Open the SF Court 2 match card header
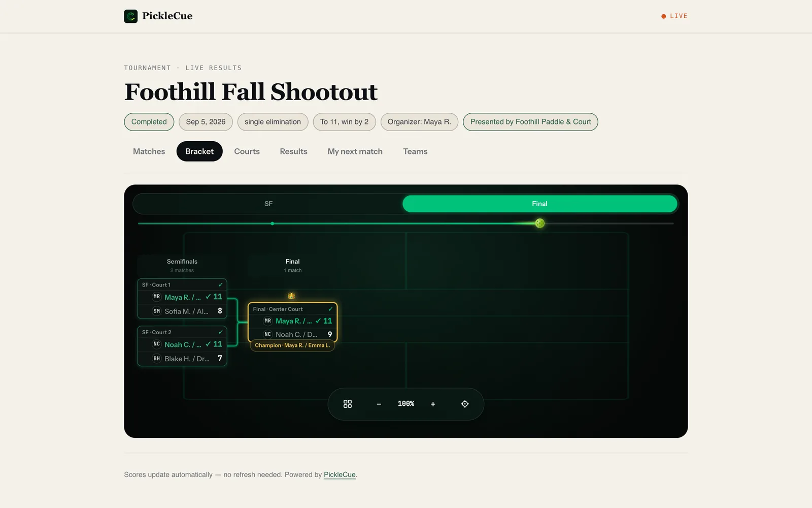Screen dimensions: 812x508 [182, 332]
